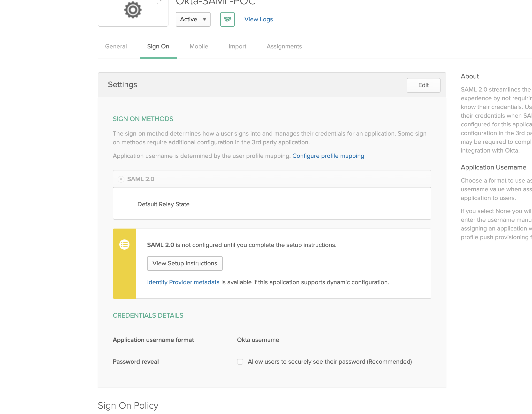This screenshot has height=414, width=532.
Task: Click the CREDENTIALS DETAILS heading
Action: coord(148,315)
